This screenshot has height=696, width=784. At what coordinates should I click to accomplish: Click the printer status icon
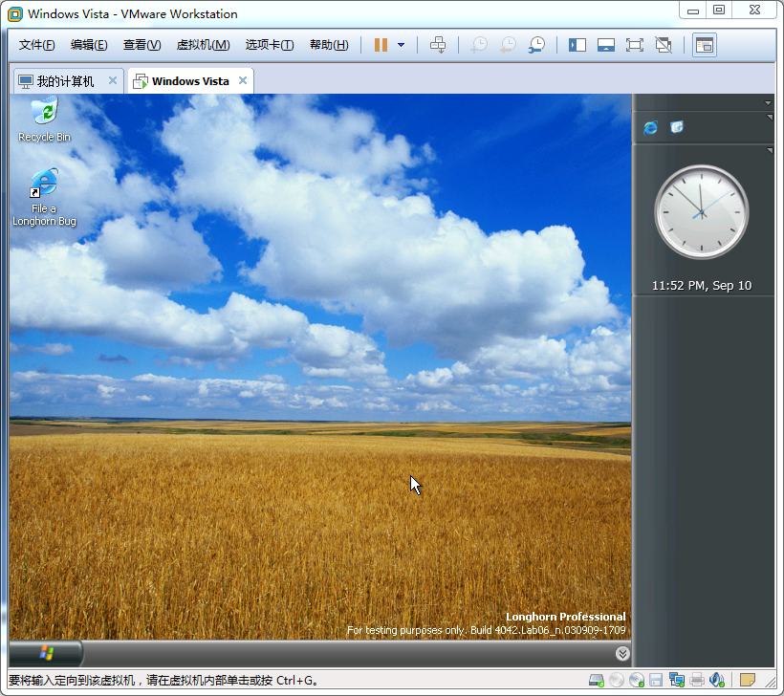696,680
